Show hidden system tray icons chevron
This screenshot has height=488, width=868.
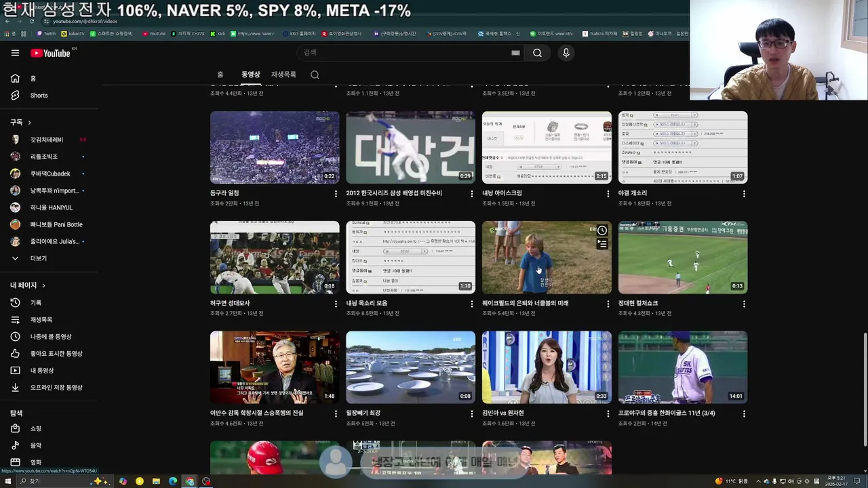758,481
